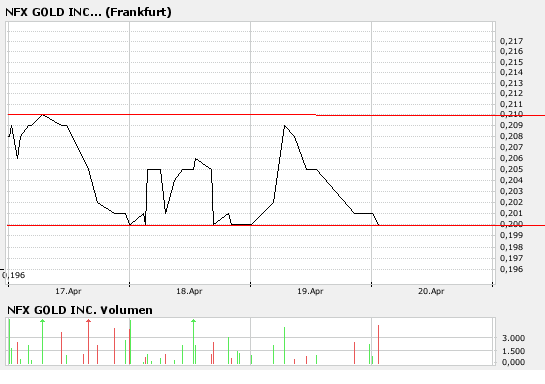
Task: Click the 0,206 price axis label
Action: [x=511, y=158]
